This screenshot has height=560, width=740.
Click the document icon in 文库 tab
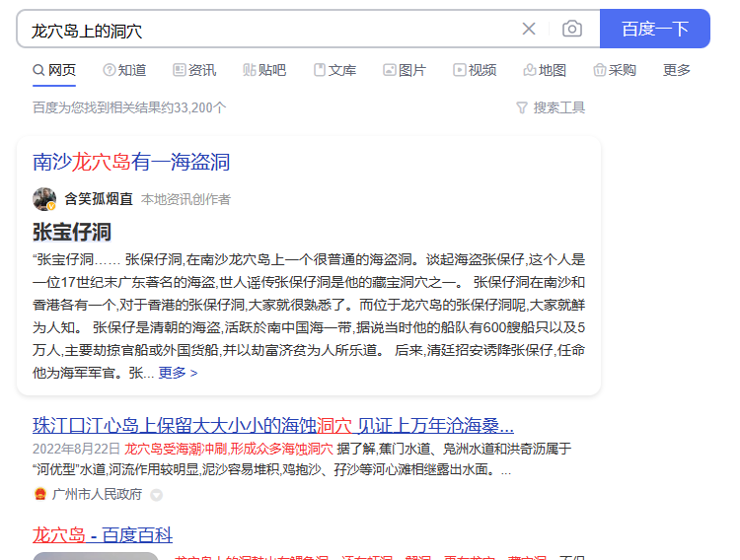pyautogui.click(x=320, y=70)
